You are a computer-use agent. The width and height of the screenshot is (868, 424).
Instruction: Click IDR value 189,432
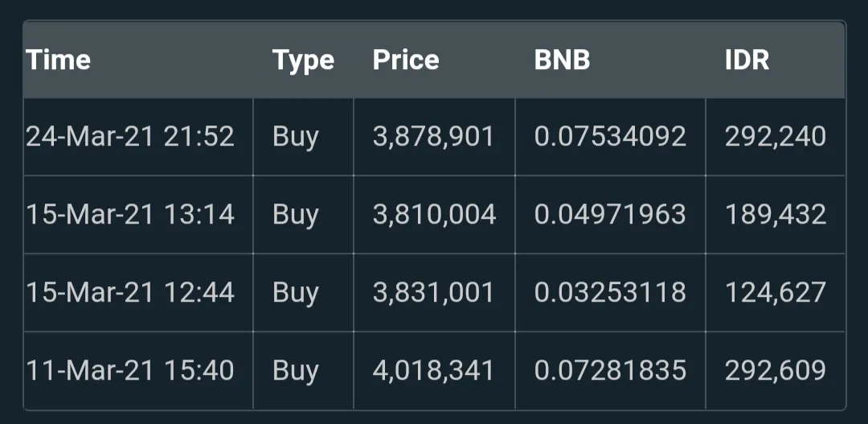pyautogui.click(x=776, y=215)
